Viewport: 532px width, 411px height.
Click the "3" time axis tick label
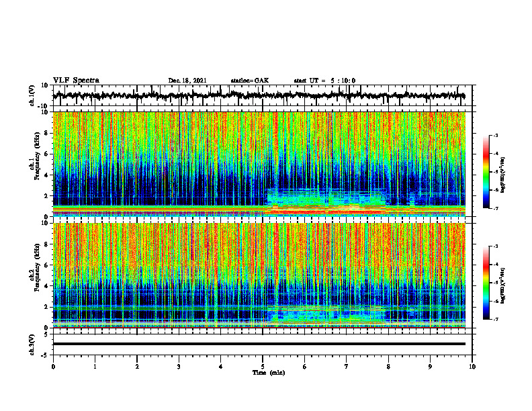coord(179,367)
